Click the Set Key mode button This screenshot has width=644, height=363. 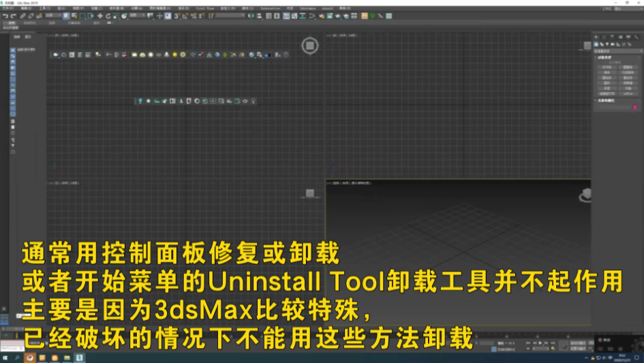(578, 349)
